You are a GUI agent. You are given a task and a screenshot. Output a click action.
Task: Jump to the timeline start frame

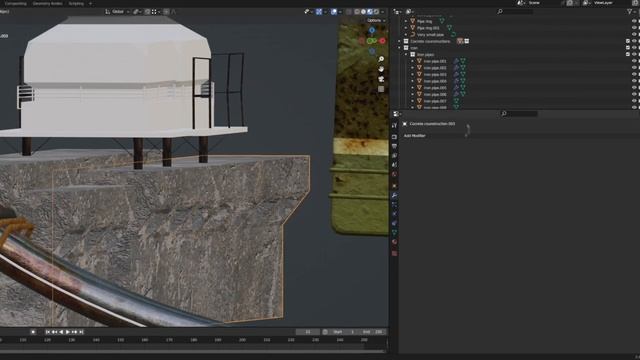coord(48,332)
